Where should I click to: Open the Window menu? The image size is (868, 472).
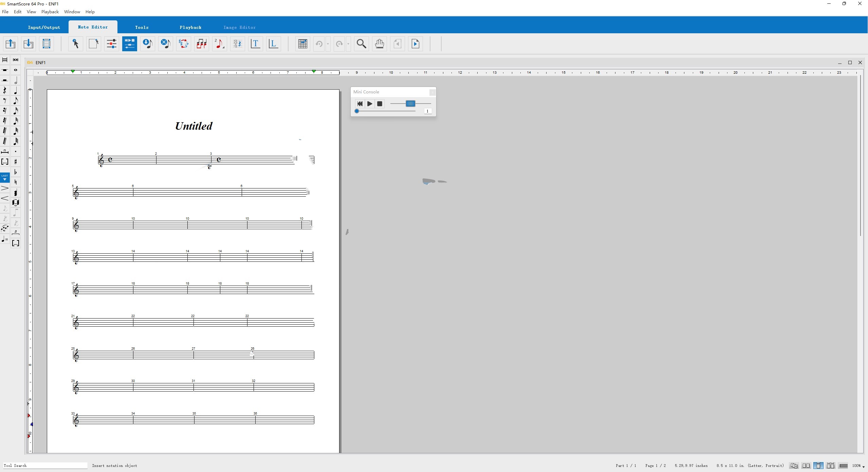tap(72, 12)
